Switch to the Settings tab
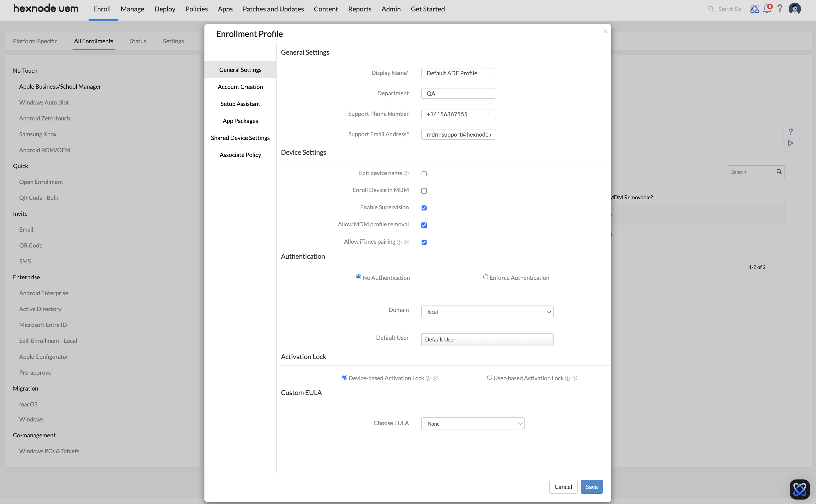The width and height of the screenshot is (816, 504). (x=173, y=41)
